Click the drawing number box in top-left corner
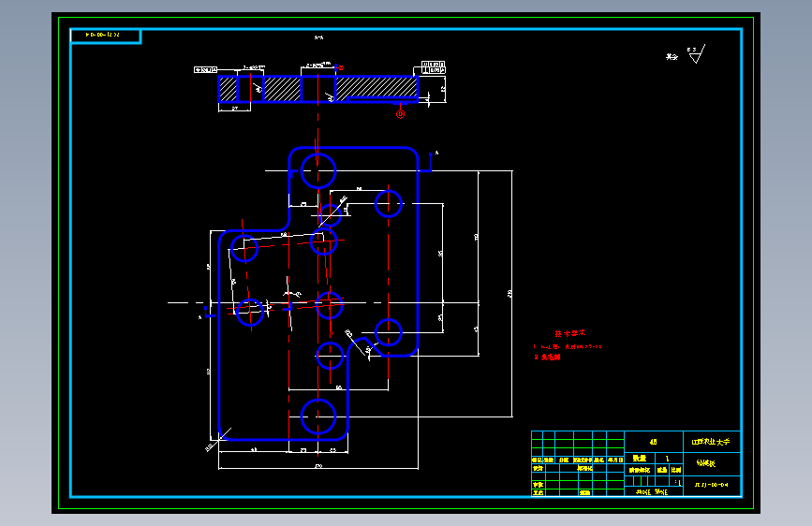Screen dimensions: 812x526 click(106, 36)
